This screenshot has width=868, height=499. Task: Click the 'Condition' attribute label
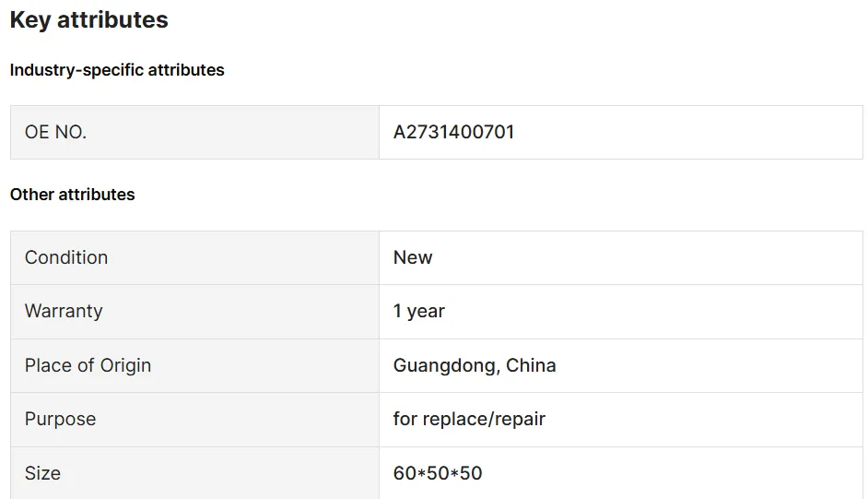[66, 257]
